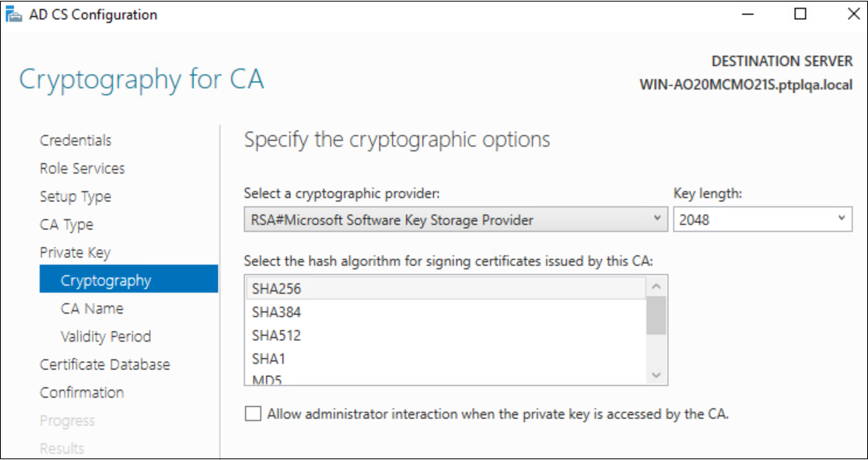868x460 pixels.
Task: Click the hash list scroll down arrow
Action: click(656, 375)
